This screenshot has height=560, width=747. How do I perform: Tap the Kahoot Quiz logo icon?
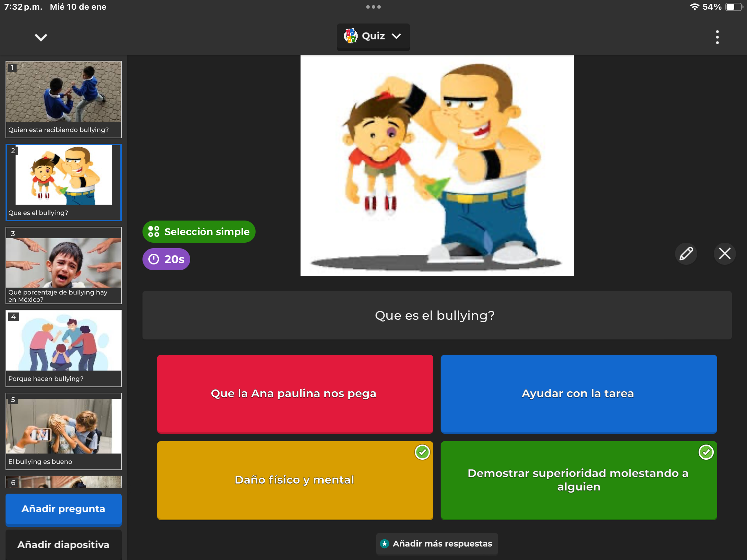tap(350, 36)
